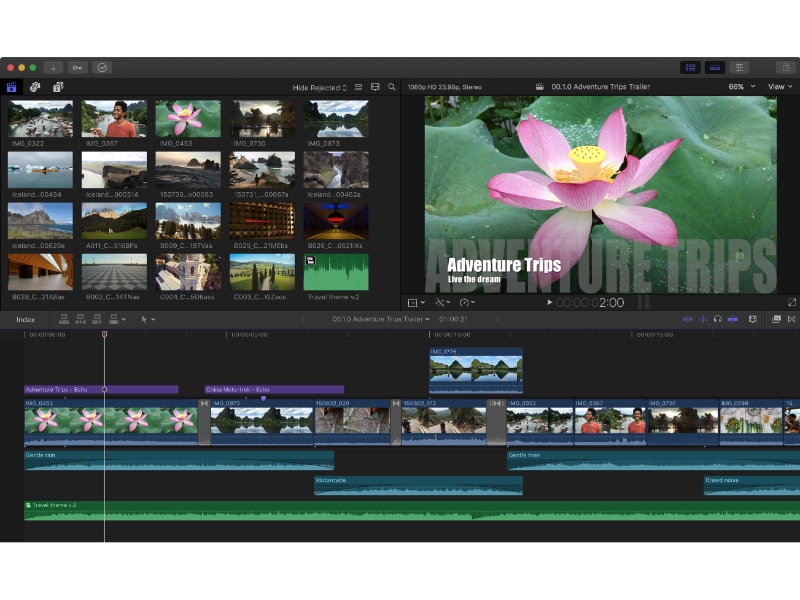800x600 pixels.
Task: Click the Index button
Action: [x=26, y=319]
